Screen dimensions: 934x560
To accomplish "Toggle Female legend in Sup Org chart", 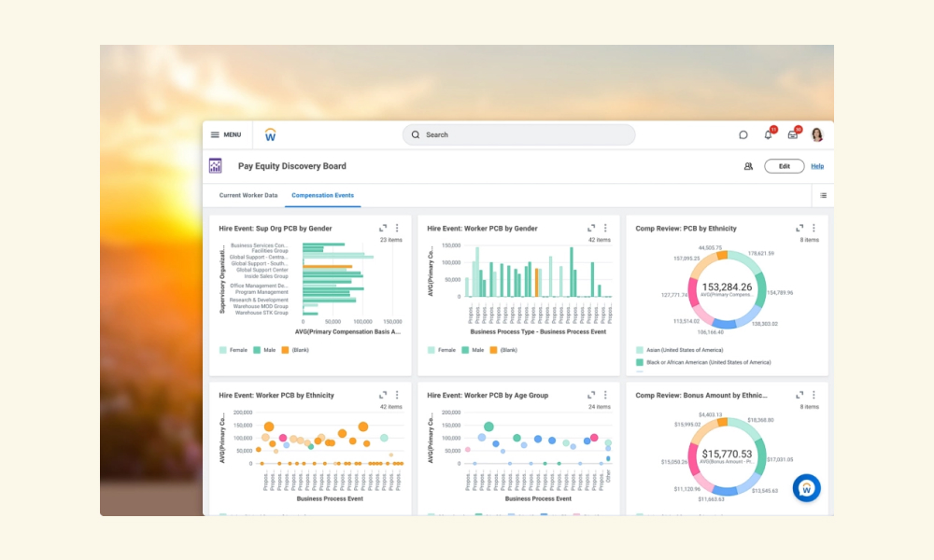I will point(233,350).
